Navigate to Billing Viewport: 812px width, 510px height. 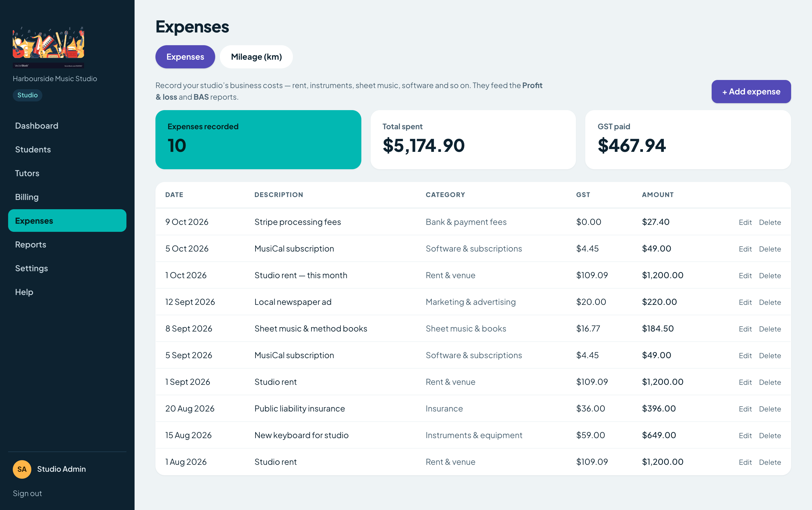point(67,197)
